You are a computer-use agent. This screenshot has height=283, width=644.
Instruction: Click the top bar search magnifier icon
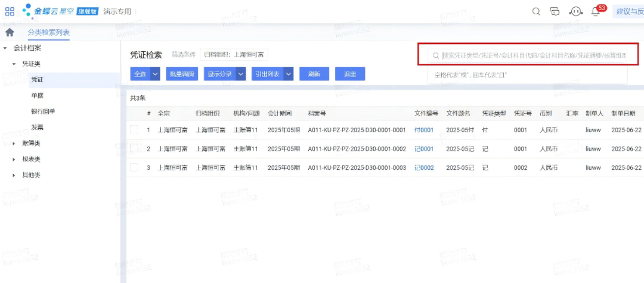pyautogui.click(x=536, y=11)
